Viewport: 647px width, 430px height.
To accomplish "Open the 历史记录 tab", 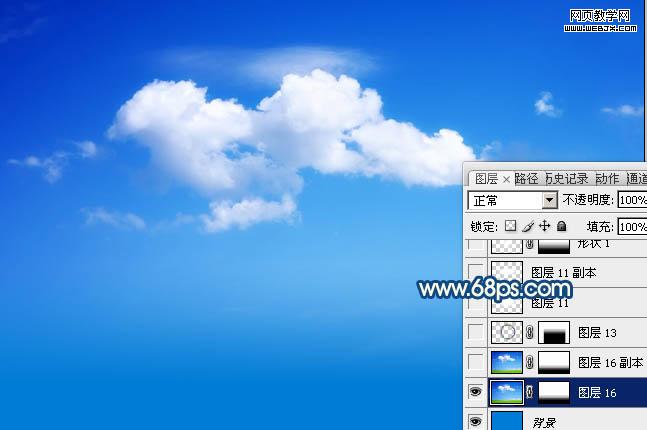I will 567,179.
